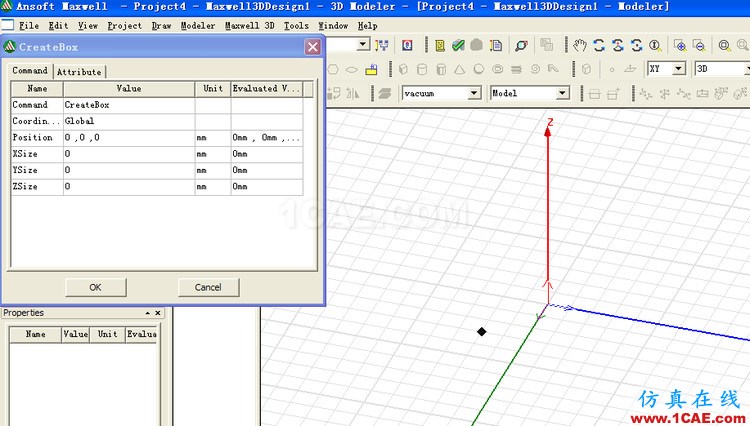The height and width of the screenshot is (426, 750).
Task: Click the Draw Torus icon
Action: (497, 69)
